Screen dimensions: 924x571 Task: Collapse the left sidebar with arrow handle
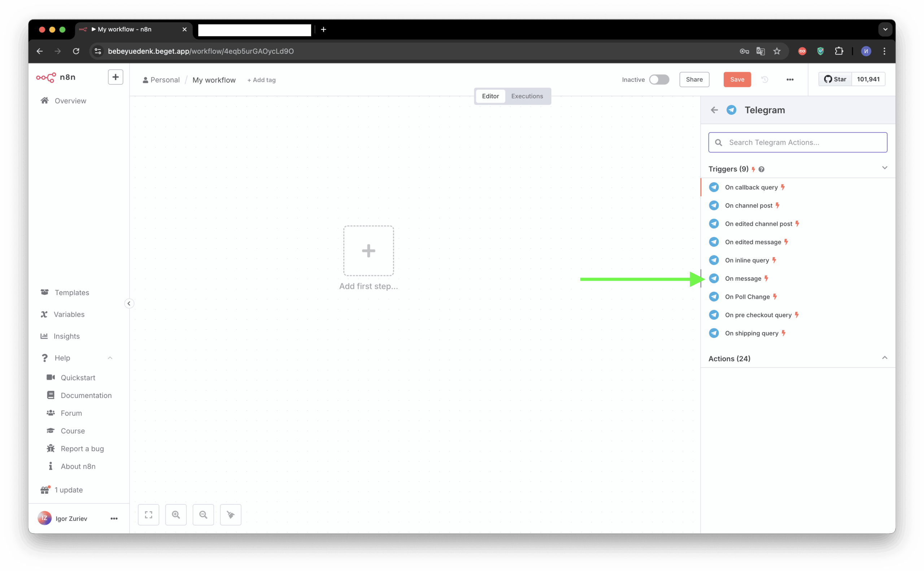point(129,303)
